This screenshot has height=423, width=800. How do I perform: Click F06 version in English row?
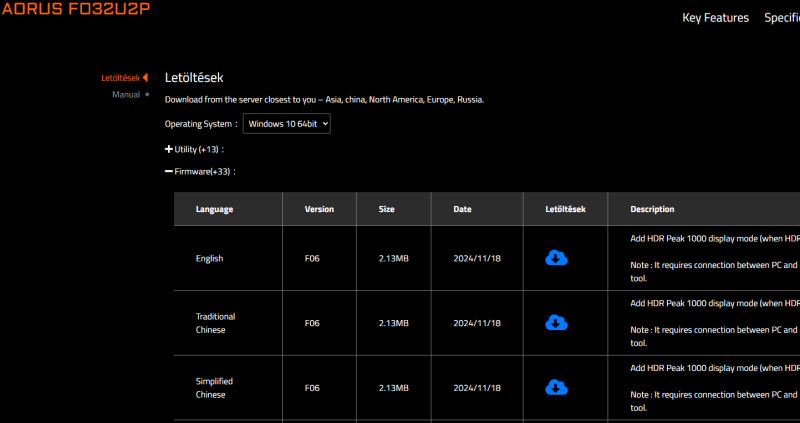pyautogui.click(x=312, y=258)
